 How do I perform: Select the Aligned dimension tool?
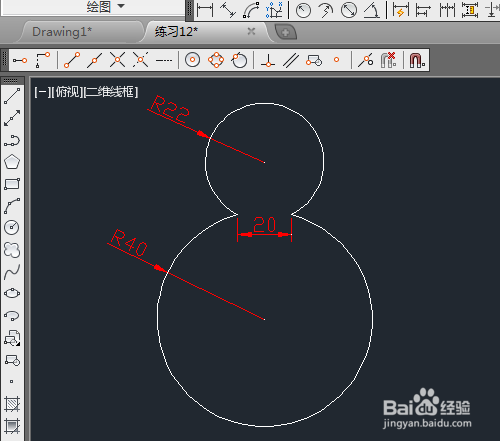tap(228, 10)
